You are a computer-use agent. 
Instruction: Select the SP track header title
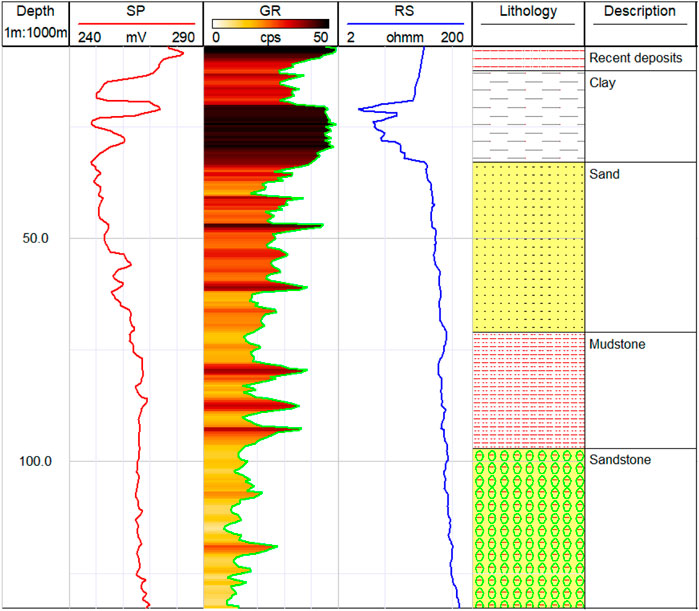[136, 11]
